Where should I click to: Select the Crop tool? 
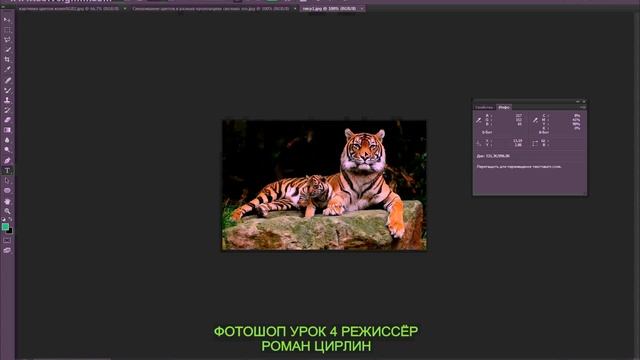pyautogui.click(x=7, y=59)
